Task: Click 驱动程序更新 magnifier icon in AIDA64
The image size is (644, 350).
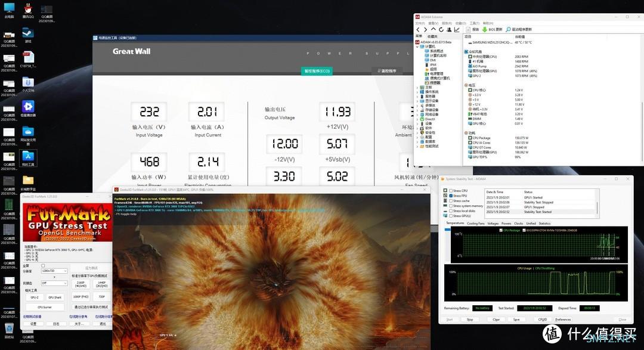Action: [508, 30]
